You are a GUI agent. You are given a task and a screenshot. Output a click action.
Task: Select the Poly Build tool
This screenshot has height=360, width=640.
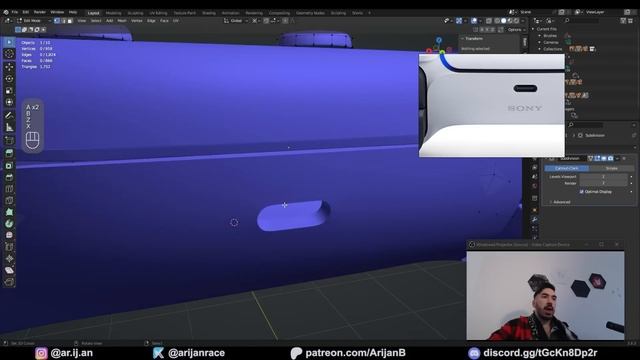point(9,212)
